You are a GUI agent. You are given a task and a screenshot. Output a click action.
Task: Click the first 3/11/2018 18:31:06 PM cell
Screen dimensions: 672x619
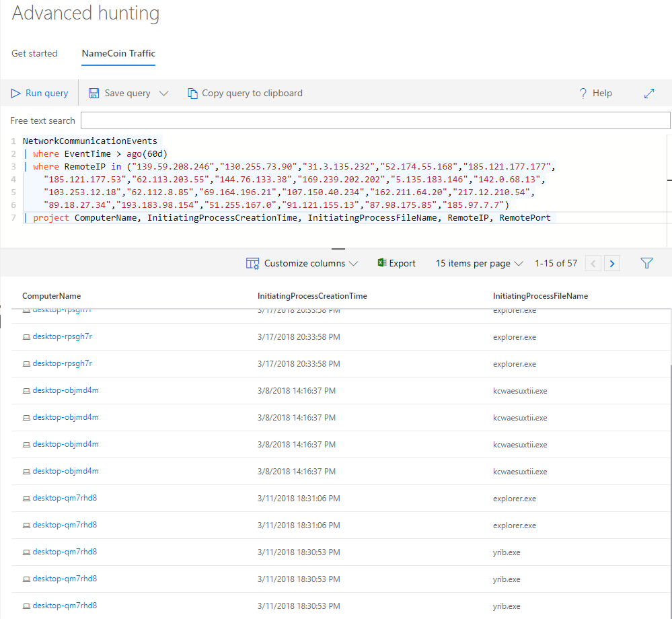coord(299,499)
